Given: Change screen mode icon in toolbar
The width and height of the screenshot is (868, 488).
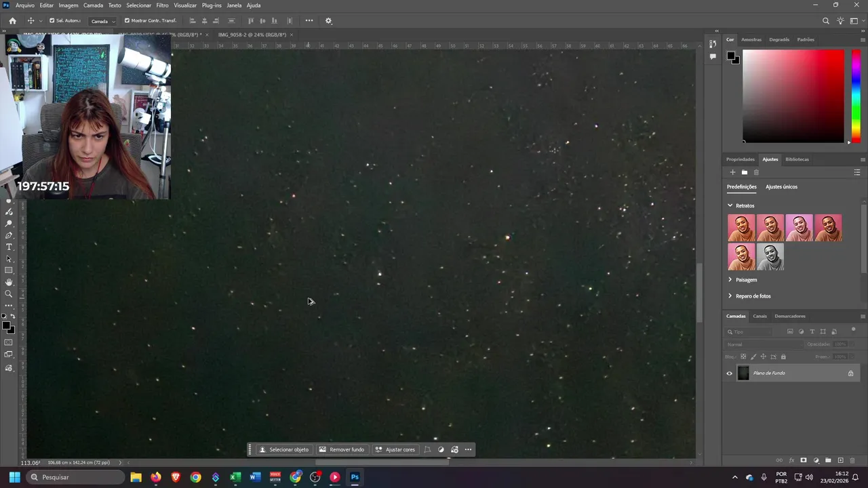Looking at the screenshot, I should coord(9,354).
